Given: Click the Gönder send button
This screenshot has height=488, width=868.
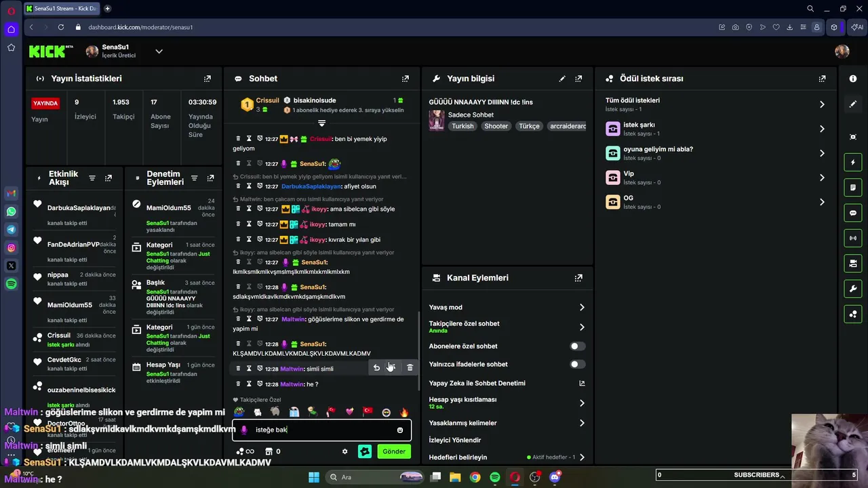Looking at the screenshot, I should pyautogui.click(x=394, y=451).
